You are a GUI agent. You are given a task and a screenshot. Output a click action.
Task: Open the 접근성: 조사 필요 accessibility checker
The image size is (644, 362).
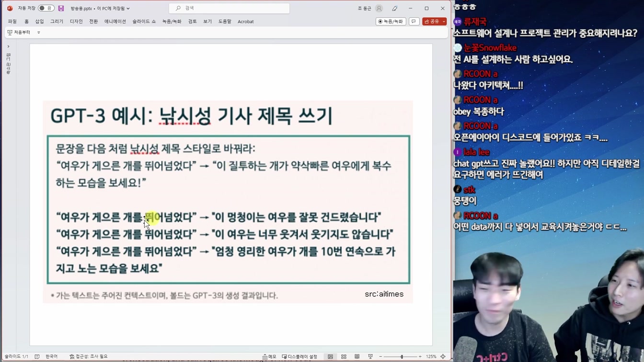(89, 357)
